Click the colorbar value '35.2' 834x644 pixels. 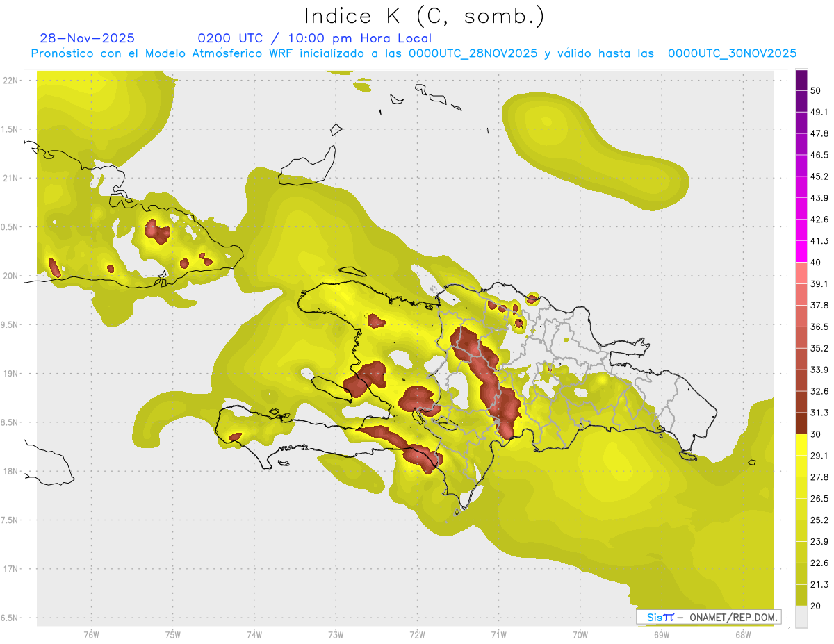click(x=819, y=348)
